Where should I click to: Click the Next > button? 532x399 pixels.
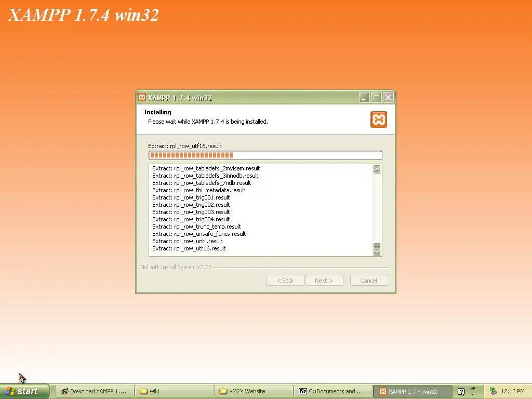pos(324,281)
